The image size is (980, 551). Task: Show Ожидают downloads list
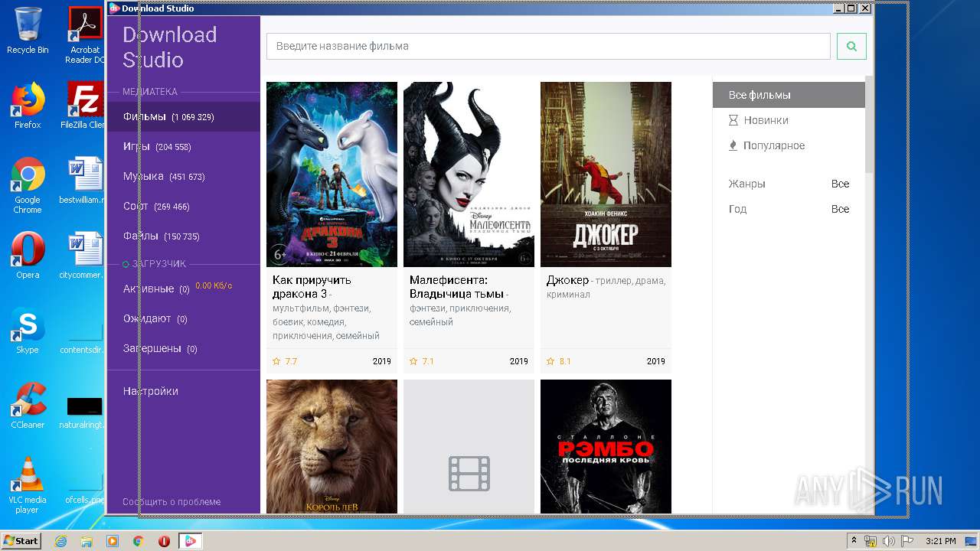coord(184,319)
